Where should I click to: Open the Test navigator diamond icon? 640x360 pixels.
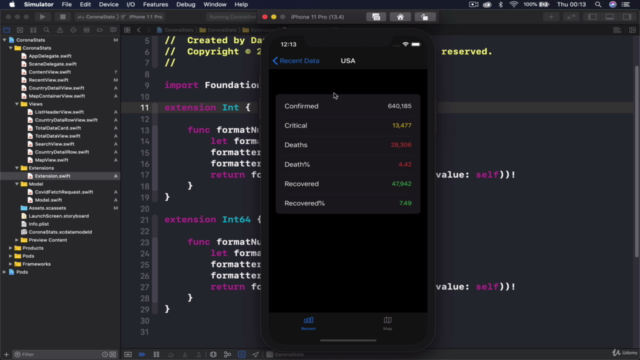coord(73,30)
